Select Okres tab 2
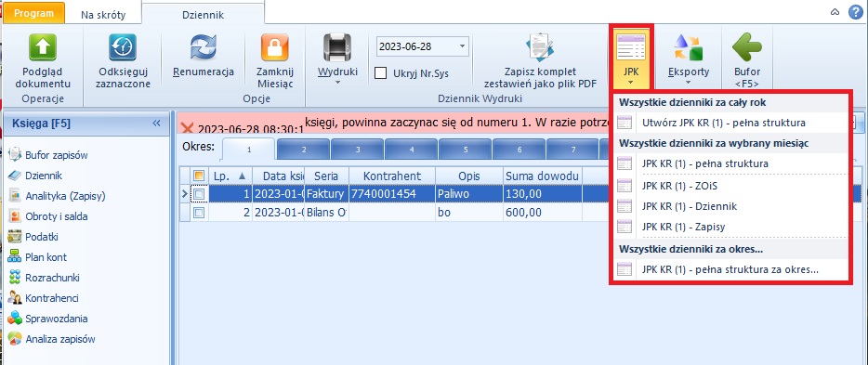Screen dimensions: 868x365 pyautogui.click(x=304, y=150)
